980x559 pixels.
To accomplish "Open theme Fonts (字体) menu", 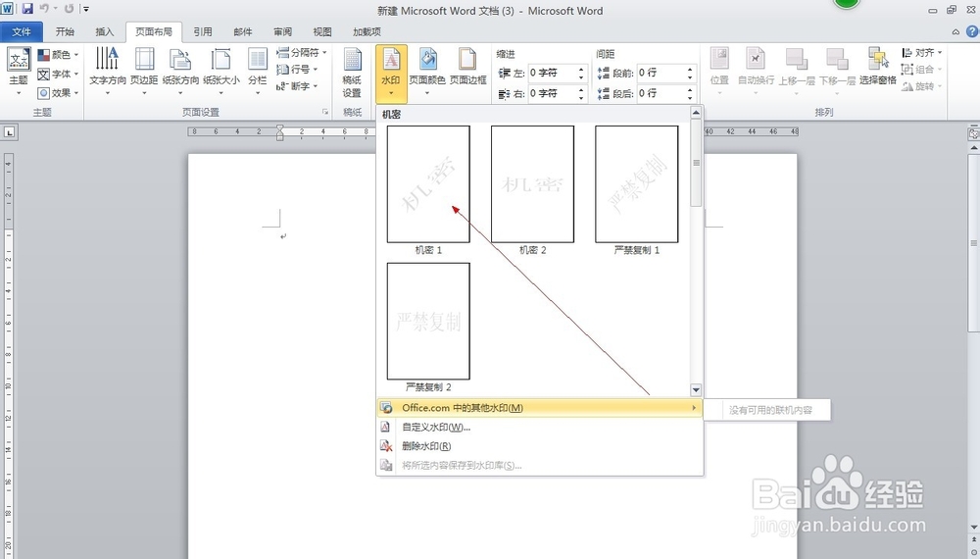I will (x=58, y=75).
